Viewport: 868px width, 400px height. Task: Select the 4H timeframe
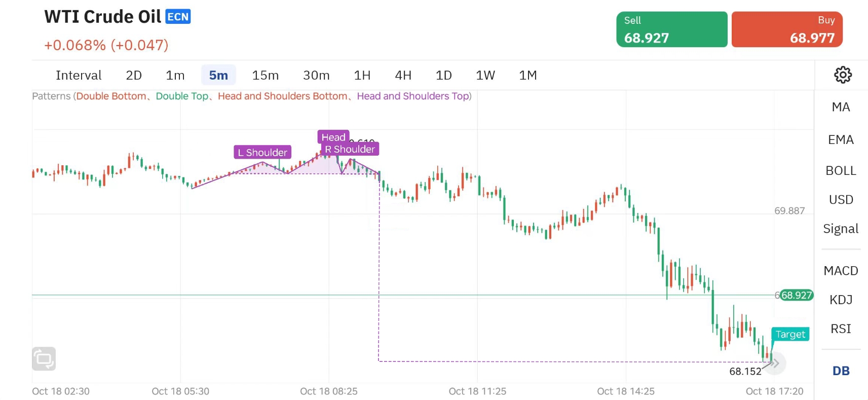(403, 76)
